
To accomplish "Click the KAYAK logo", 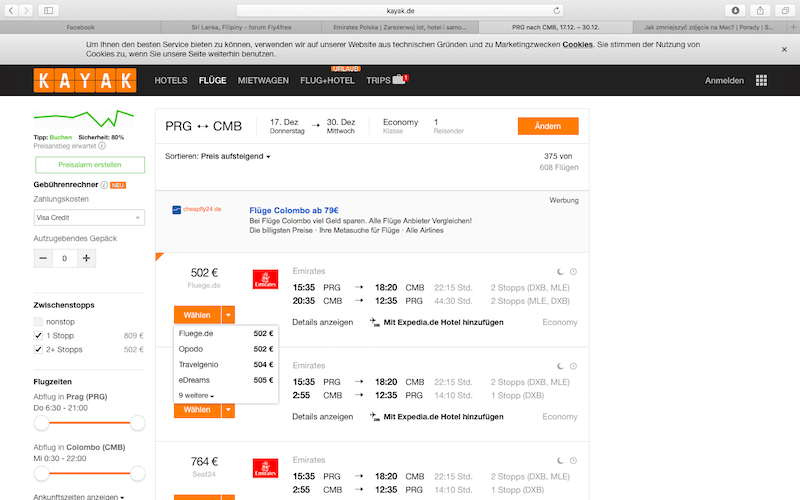I will click(x=85, y=80).
